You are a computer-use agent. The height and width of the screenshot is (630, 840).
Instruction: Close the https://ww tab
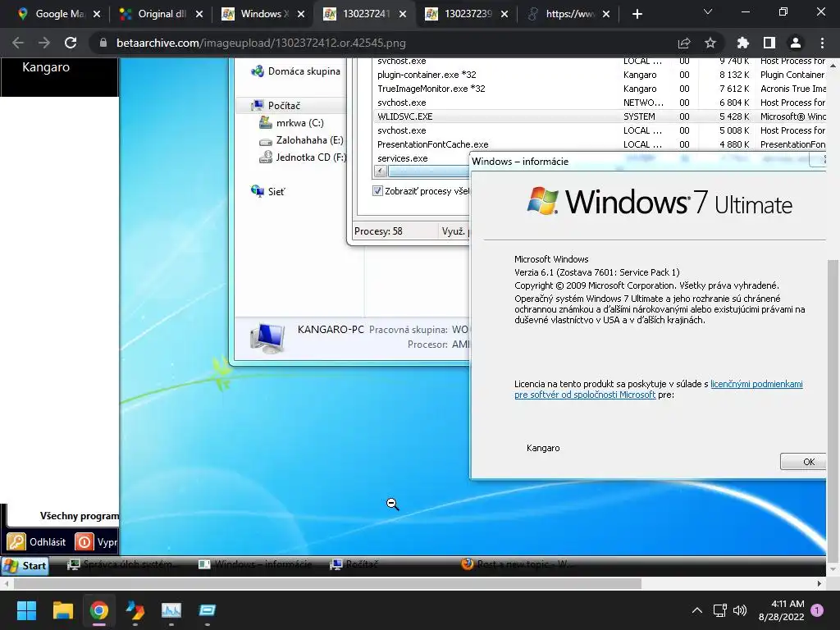[606, 14]
